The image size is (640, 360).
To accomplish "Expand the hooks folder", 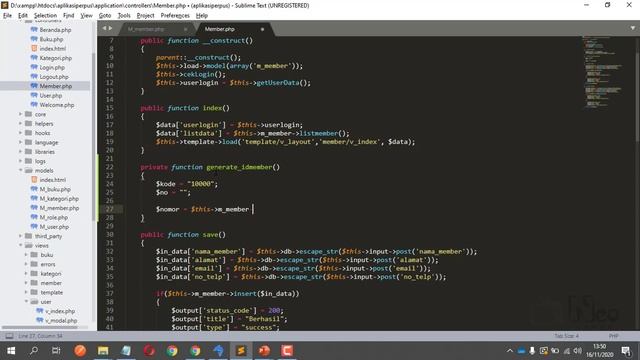I will (x=20, y=133).
